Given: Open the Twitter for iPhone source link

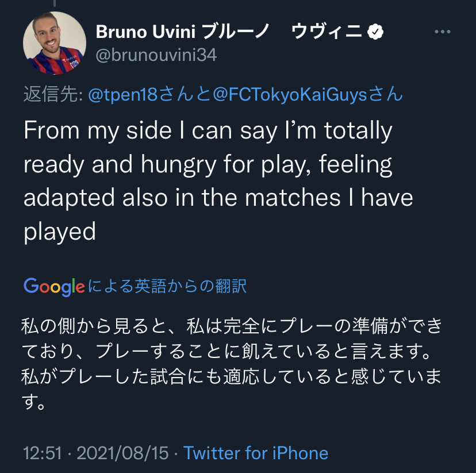Looking at the screenshot, I should click(x=256, y=453).
